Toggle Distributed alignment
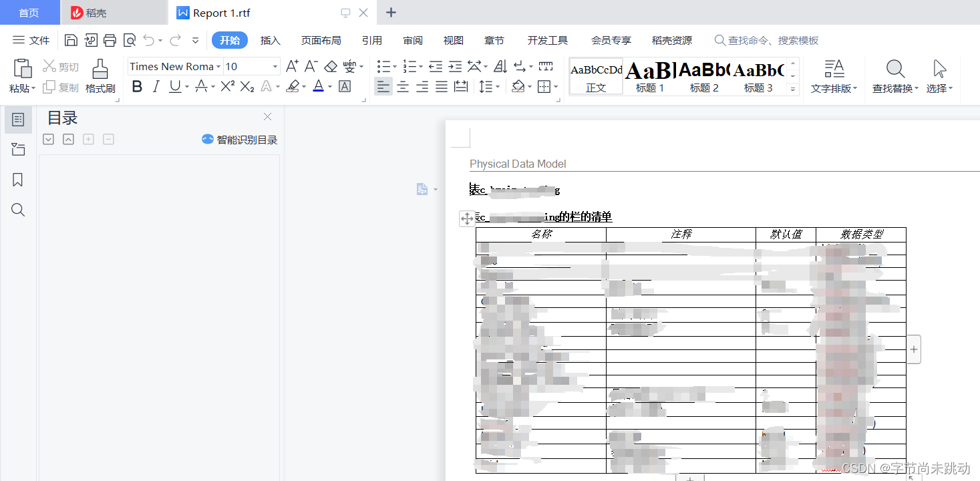 pyautogui.click(x=461, y=86)
